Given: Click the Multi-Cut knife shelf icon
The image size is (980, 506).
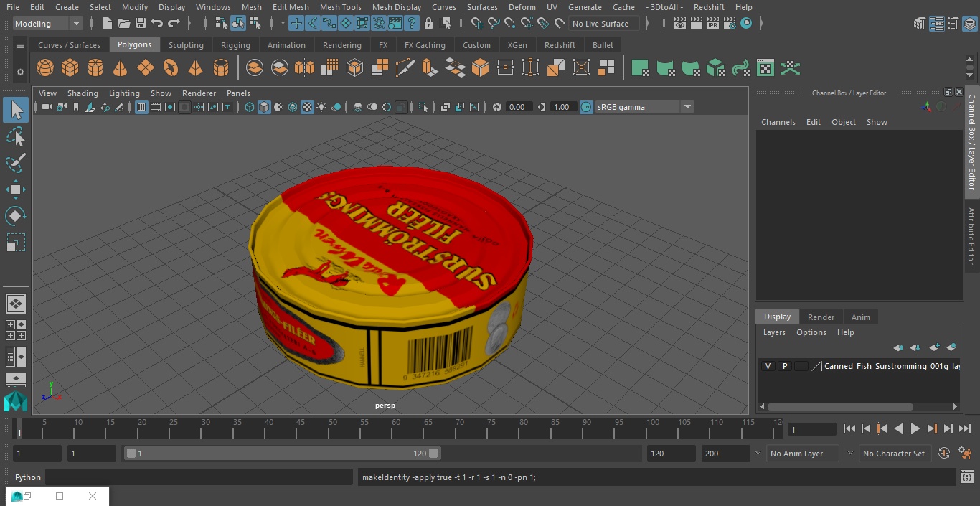Looking at the screenshot, I should 405,68.
